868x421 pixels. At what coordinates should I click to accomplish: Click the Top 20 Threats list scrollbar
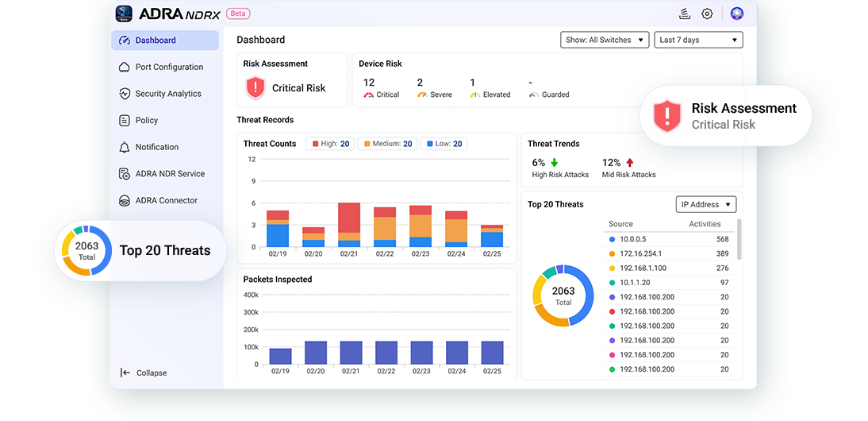click(x=740, y=240)
